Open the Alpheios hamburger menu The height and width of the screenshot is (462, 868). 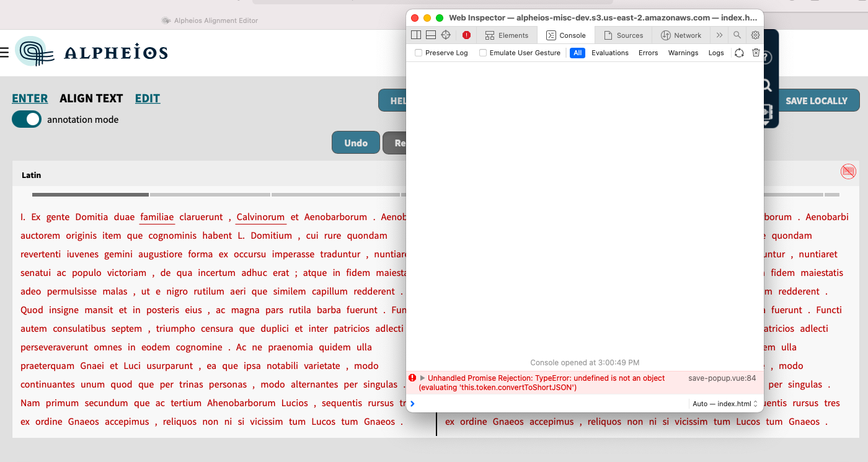(x=5, y=51)
